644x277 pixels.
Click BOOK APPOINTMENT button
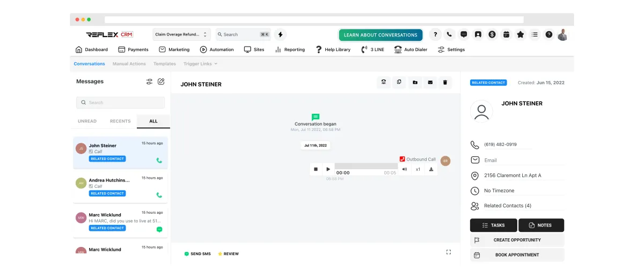(x=517, y=255)
